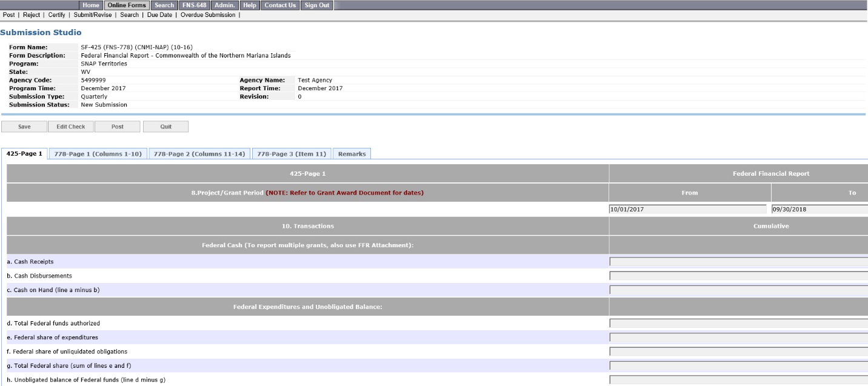This screenshot has width=868, height=386.
Task: Click the Test Agency name value
Action: (x=315, y=80)
